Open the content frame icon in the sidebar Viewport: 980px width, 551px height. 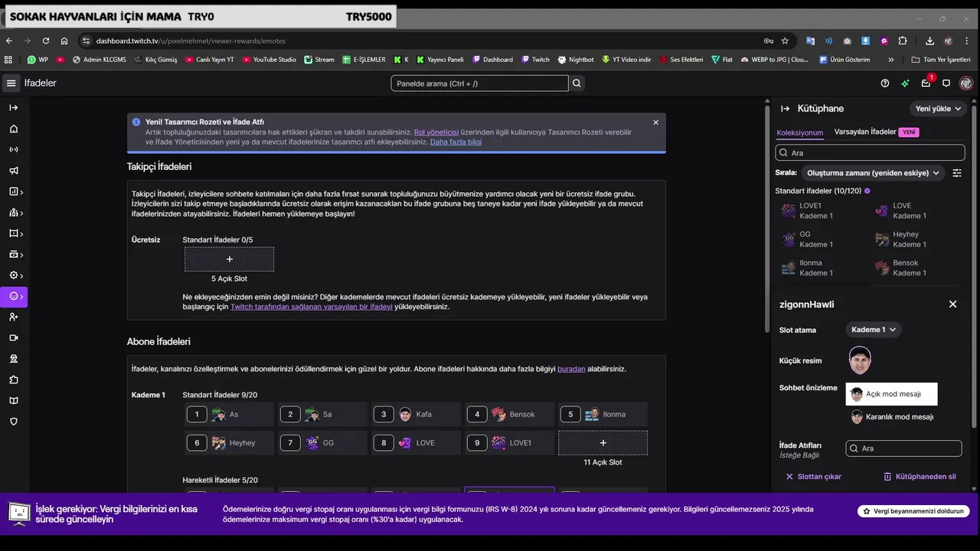[13, 233]
